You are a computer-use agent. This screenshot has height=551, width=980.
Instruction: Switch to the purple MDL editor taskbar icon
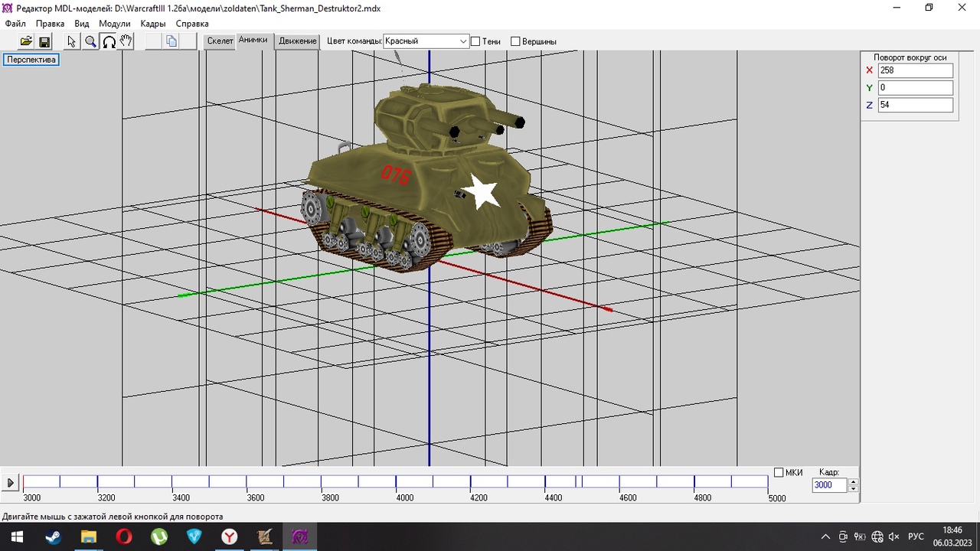click(x=299, y=536)
